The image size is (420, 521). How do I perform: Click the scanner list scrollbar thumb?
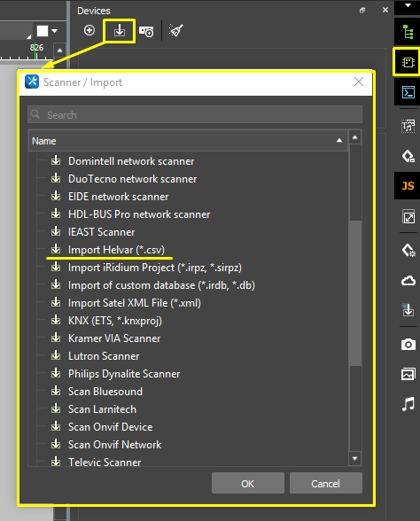(x=354, y=292)
